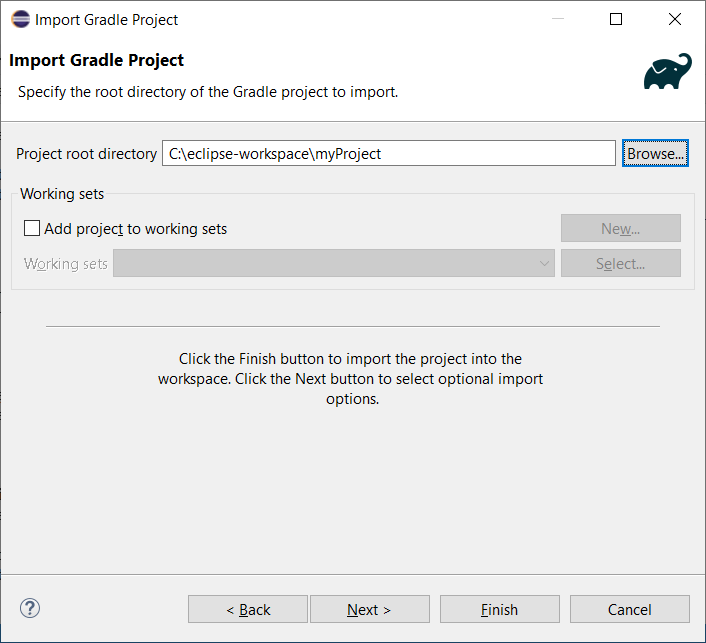Click the Eclipse icon in the title bar

[20, 19]
